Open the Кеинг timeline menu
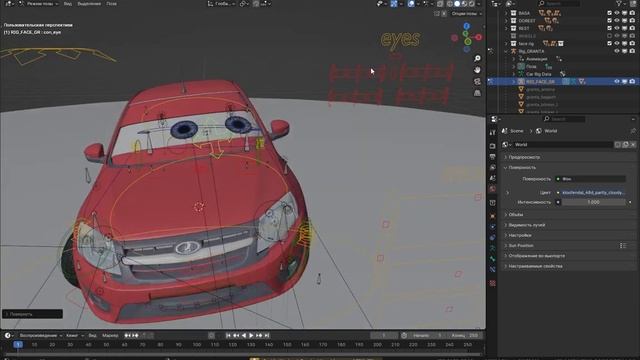Viewport: 640px width, 360px height. (x=74, y=336)
